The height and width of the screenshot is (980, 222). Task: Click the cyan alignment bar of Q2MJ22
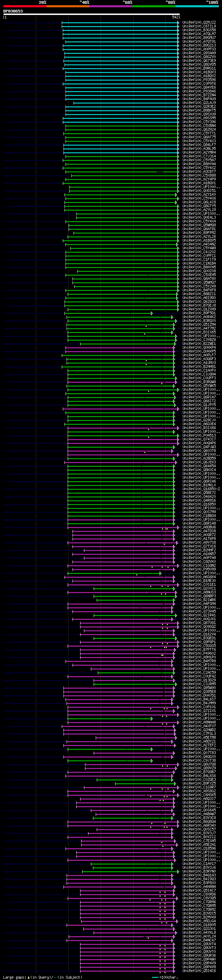(x=120, y=23)
